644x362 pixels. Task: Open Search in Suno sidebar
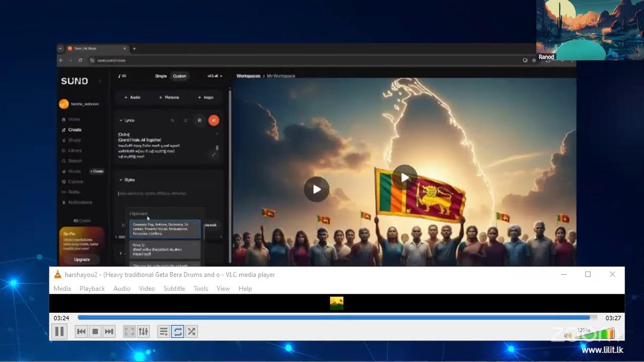(72, 161)
